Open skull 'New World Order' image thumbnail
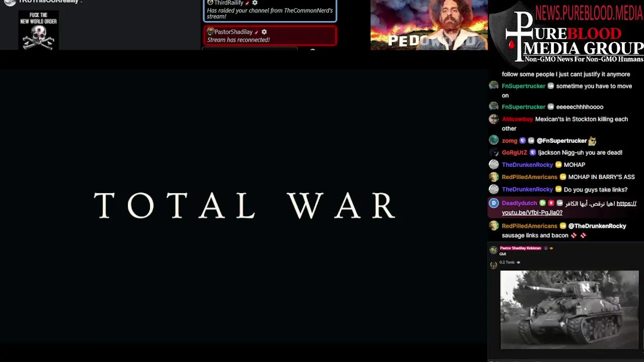The image size is (644, 362). [x=39, y=30]
